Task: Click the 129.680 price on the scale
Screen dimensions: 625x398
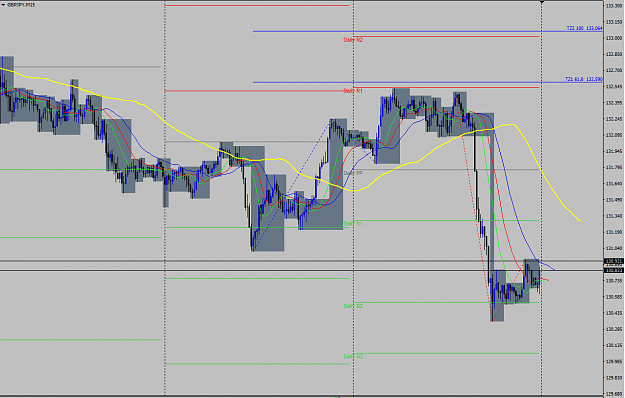Action: click(x=614, y=394)
